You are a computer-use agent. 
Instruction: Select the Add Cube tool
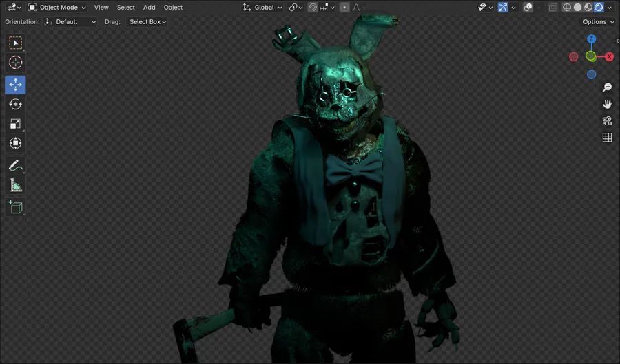pos(15,207)
